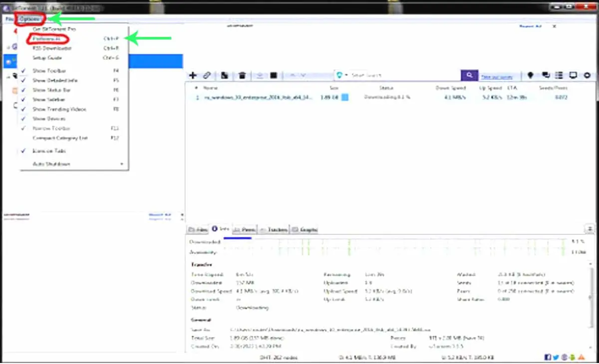The image size is (599, 364).
Task: Click the Add Torrent from URL link icon
Action: point(207,75)
